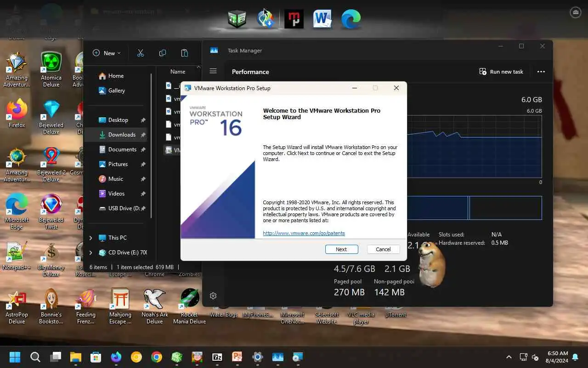Open Gallery in Explorer sidebar
Screen dimensions: 588x368
[x=116, y=91]
